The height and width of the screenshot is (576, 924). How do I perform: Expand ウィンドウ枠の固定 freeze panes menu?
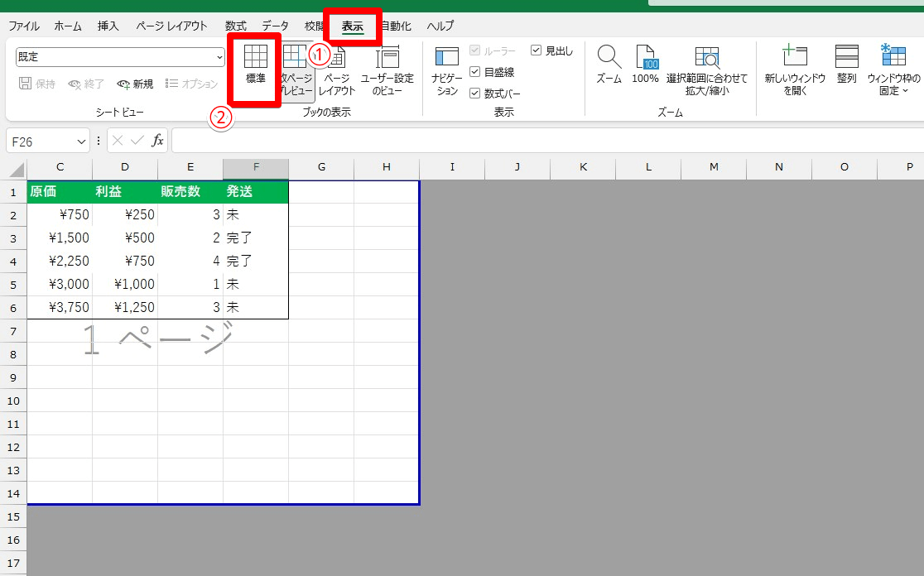[x=893, y=73]
